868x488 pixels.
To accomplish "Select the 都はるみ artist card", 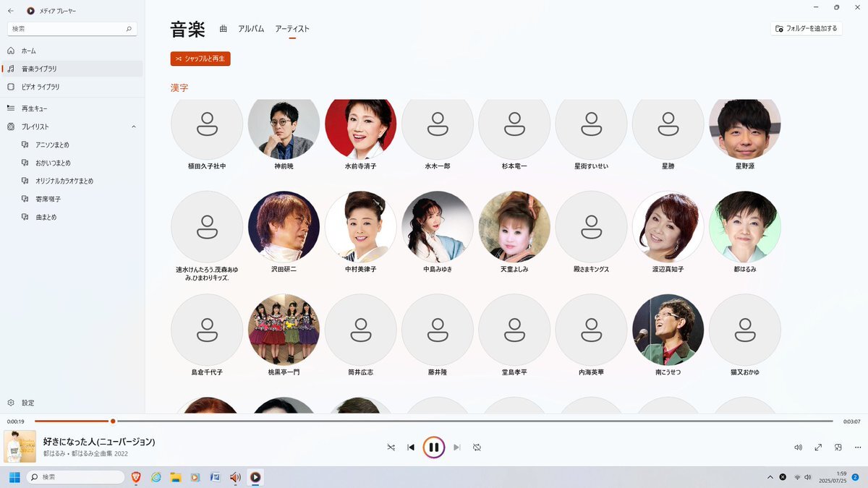I will click(x=745, y=233).
